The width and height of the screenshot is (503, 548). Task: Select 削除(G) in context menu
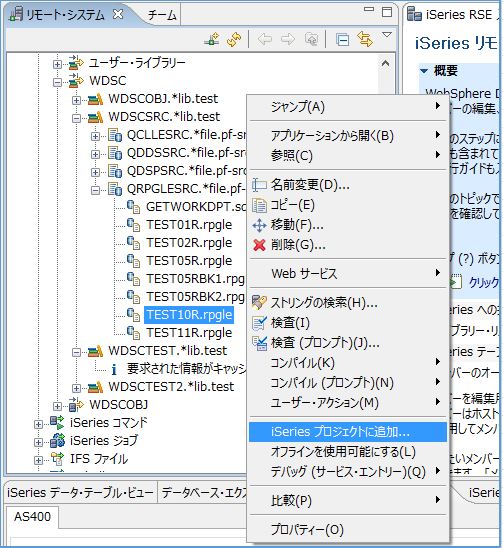click(x=348, y=245)
